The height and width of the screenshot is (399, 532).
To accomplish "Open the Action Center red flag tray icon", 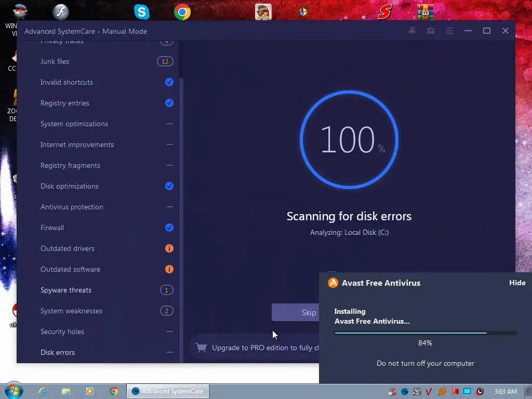I will click(x=455, y=392).
